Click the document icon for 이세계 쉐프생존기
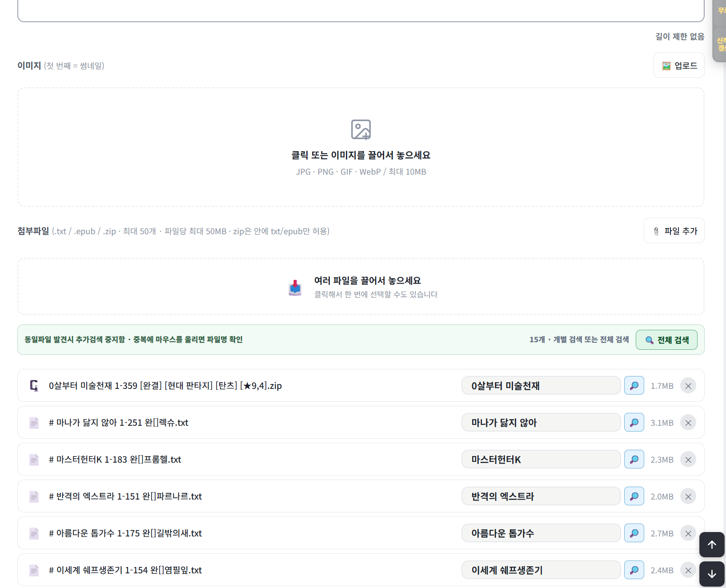Viewport: 726px width, 588px height. pos(34,570)
